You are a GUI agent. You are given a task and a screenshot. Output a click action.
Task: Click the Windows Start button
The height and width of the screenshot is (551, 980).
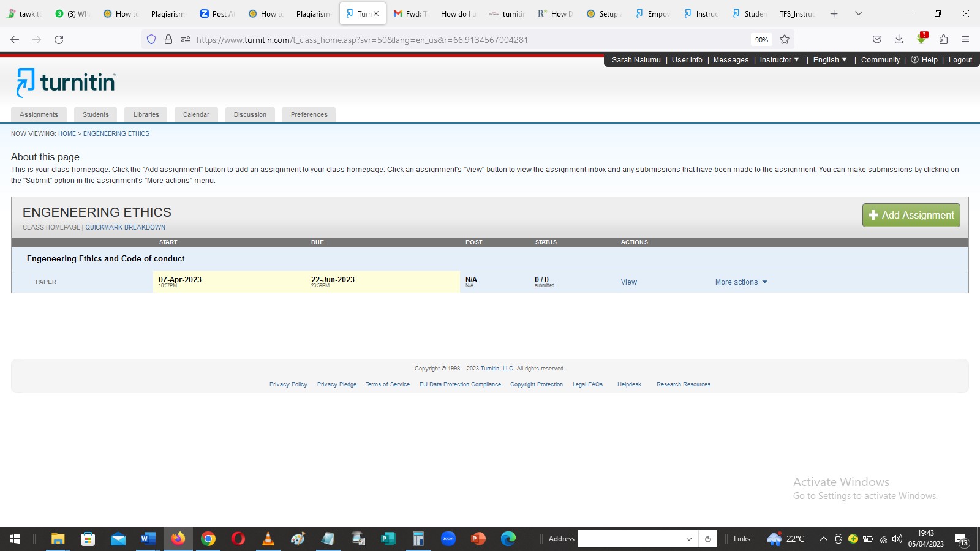(15, 539)
